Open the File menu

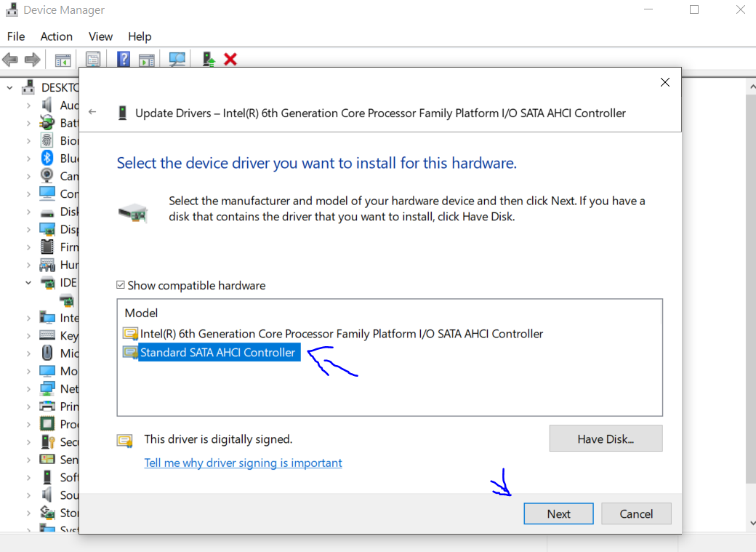(16, 36)
